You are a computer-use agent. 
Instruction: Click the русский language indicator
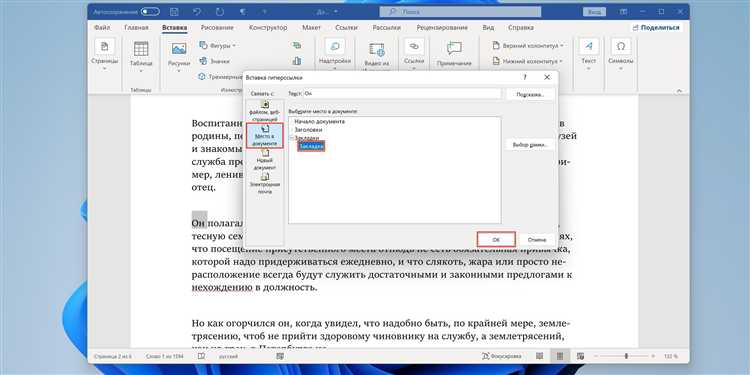click(x=229, y=356)
